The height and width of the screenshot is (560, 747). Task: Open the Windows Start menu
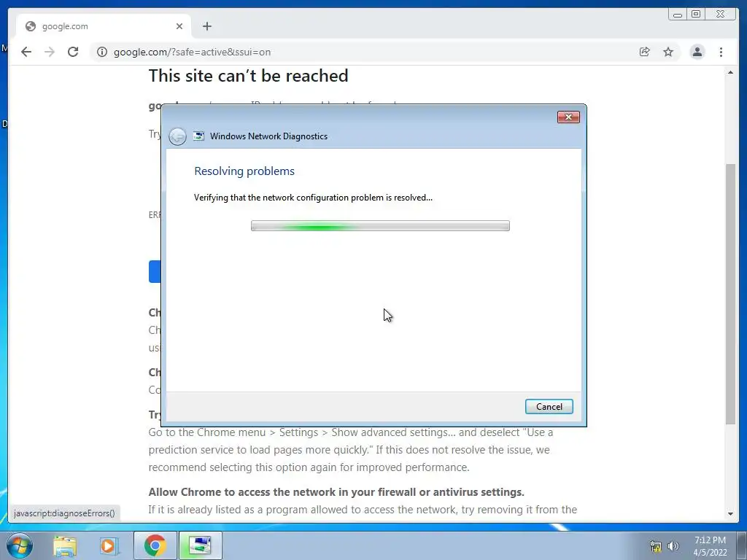pos(20,545)
